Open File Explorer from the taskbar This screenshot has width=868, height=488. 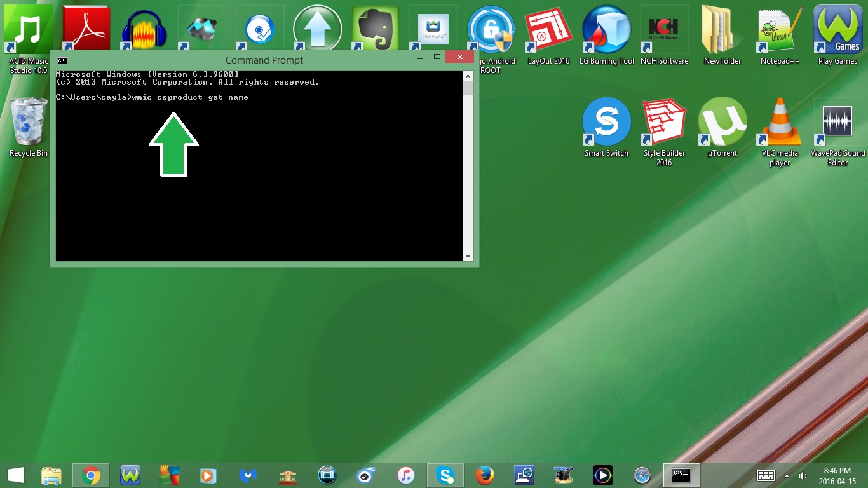(51, 475)
